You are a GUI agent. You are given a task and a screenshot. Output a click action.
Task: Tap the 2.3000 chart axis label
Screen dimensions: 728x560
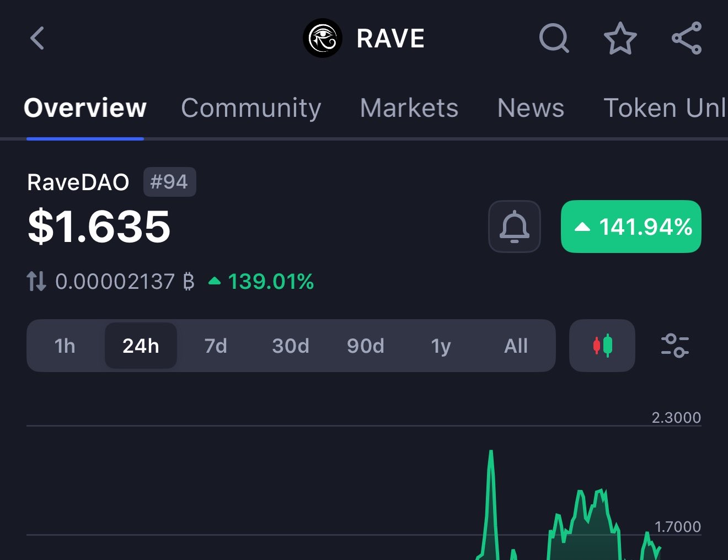click(x=676, y=417)
